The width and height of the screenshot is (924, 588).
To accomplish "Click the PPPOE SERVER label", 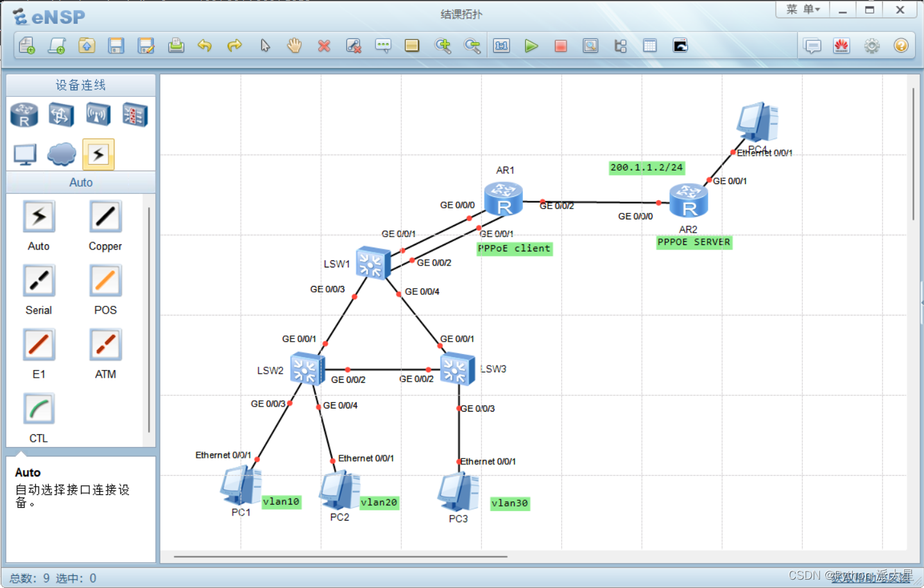I will point(694,242).
